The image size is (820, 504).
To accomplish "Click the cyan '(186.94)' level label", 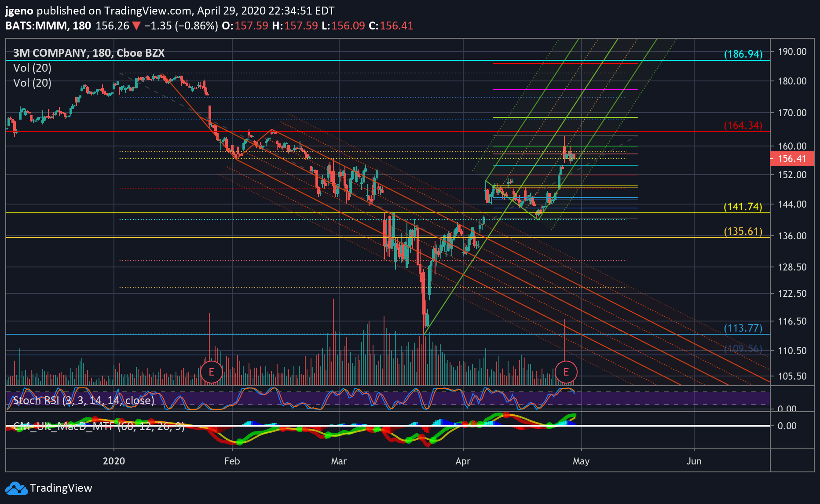I will (743, 54).
